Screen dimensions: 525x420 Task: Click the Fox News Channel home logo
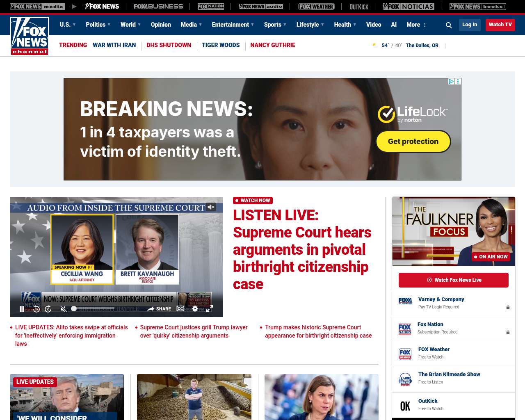tap(30, 36)
